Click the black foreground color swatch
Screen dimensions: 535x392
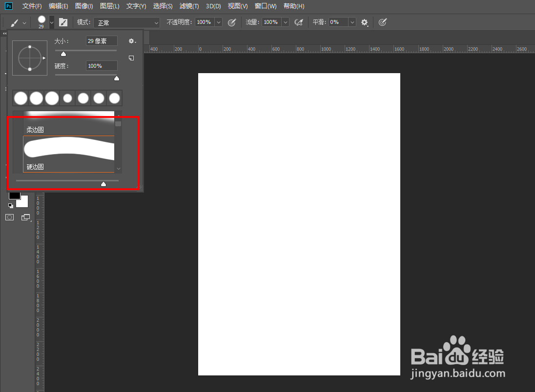click(x=14, y=196)
